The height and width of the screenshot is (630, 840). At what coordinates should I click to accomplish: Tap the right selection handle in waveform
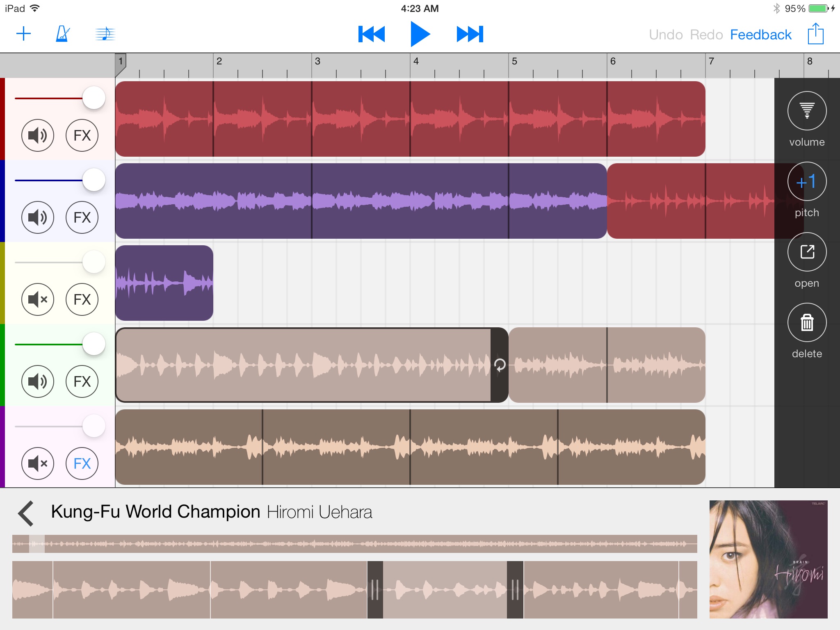click(x=515, y=590)
